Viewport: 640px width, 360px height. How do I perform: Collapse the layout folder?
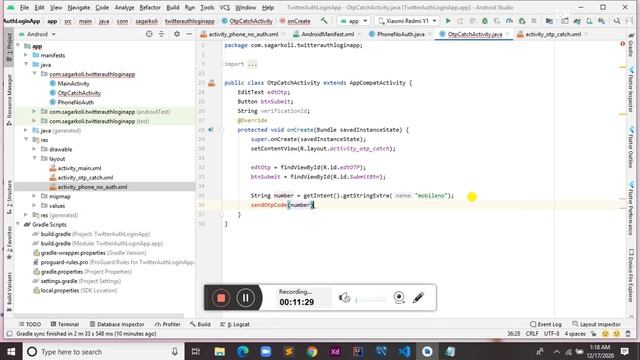coord(35,158)
